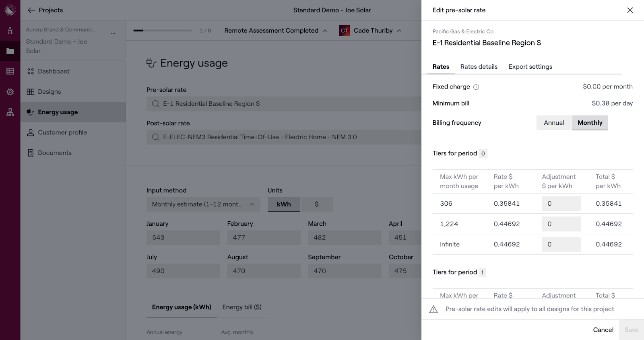Click the Aurora sunburst logo icon
The height and width of the screenshot is (340, 644).
tap(10, 10)
